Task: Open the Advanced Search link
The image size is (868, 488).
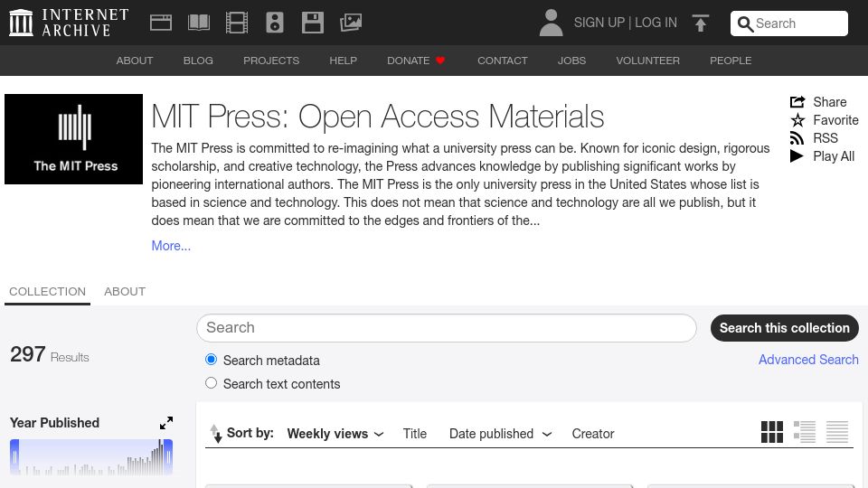Action: [808, 360]
